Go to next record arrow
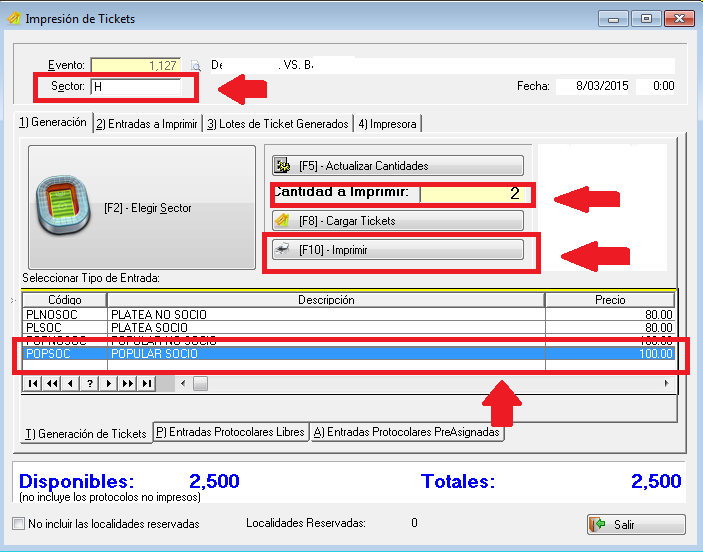Image resolution: width=703 pixels, height=552 pixels. [109, 383]
